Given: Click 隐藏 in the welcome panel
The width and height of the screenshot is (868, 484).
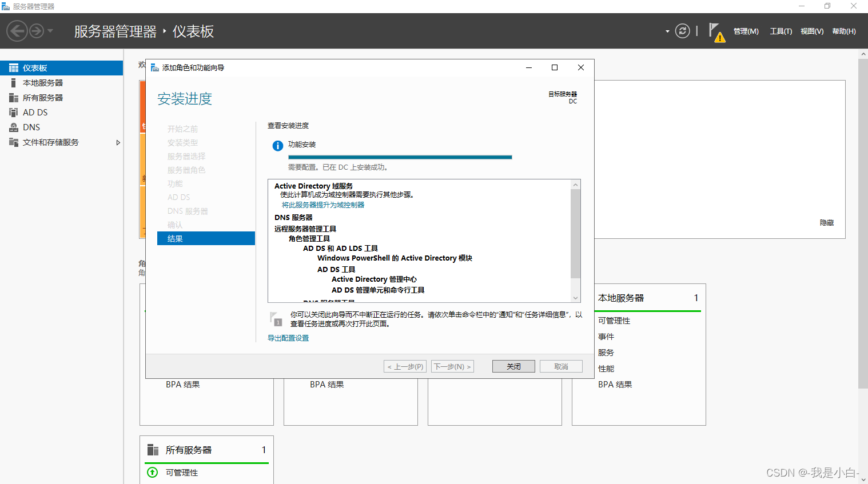Looking at the screenshot, I should pyautogui.click(x=827, y=223).
